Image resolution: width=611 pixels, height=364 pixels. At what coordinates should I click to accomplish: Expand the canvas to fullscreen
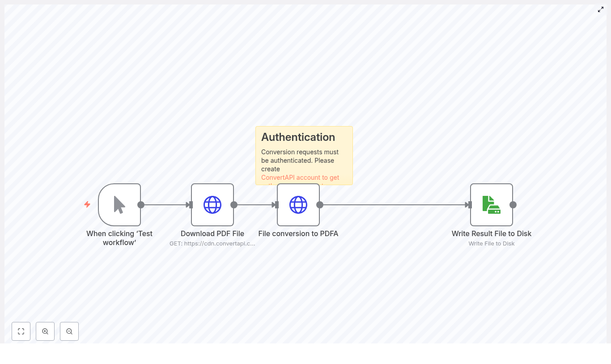[601, 9]
